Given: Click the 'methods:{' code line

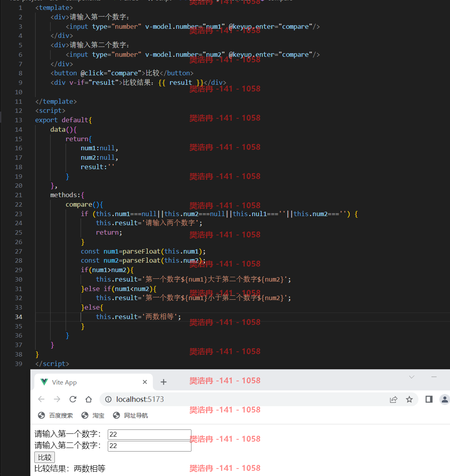Looking at the screenshot, I should coord(67,195).
